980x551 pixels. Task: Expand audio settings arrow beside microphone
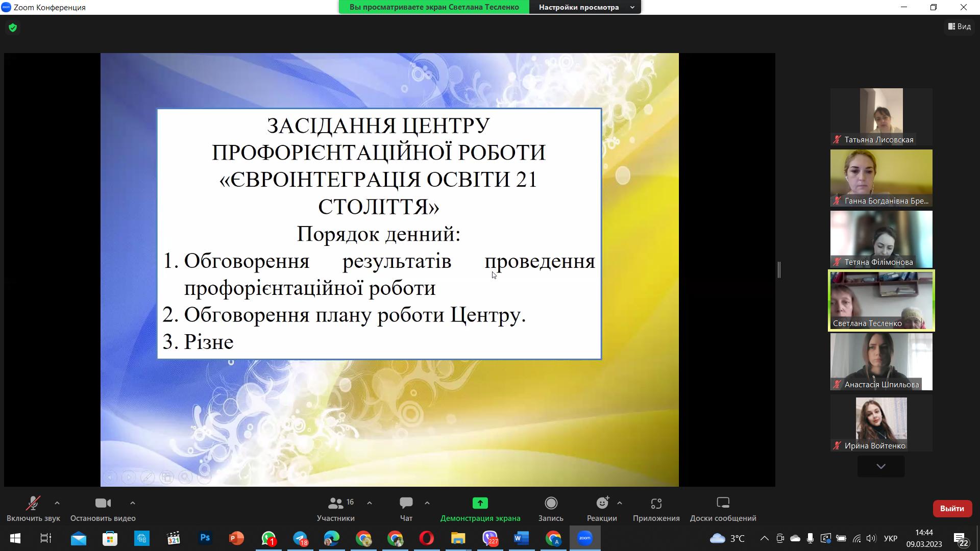point(57,503)
